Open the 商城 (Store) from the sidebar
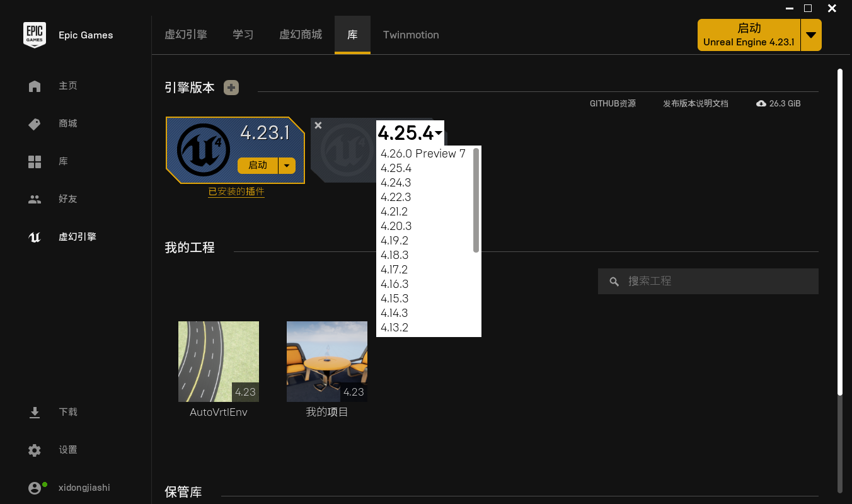 point(67,123)
